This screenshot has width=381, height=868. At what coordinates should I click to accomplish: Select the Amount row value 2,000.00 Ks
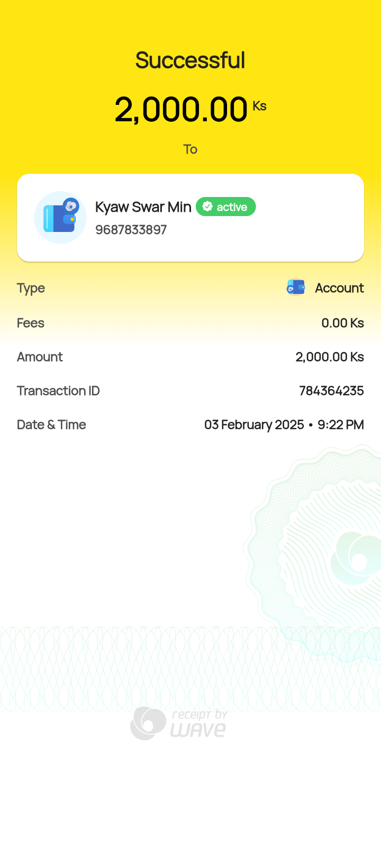tap(329, 357)
